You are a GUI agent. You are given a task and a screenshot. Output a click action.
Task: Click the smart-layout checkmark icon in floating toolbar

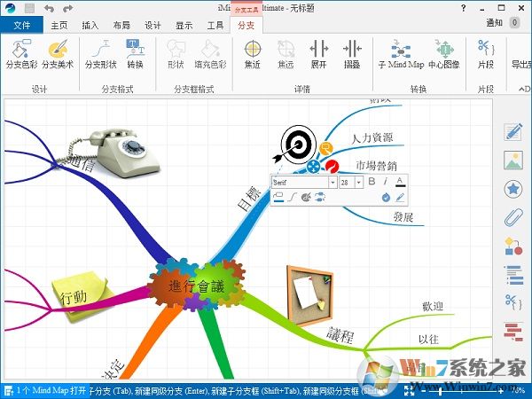pos(386,198)
